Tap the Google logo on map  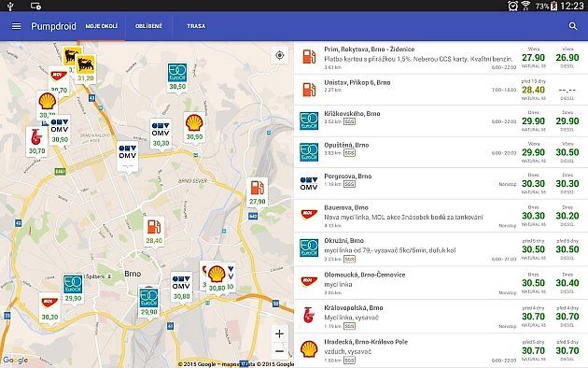click(15, 361)
